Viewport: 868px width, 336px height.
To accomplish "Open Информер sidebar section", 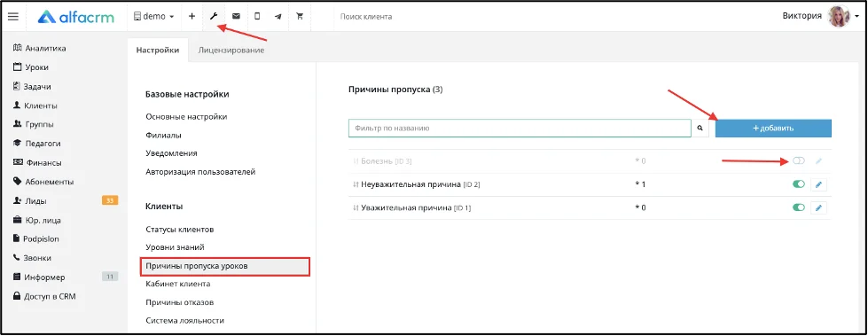I will point(39,277).
